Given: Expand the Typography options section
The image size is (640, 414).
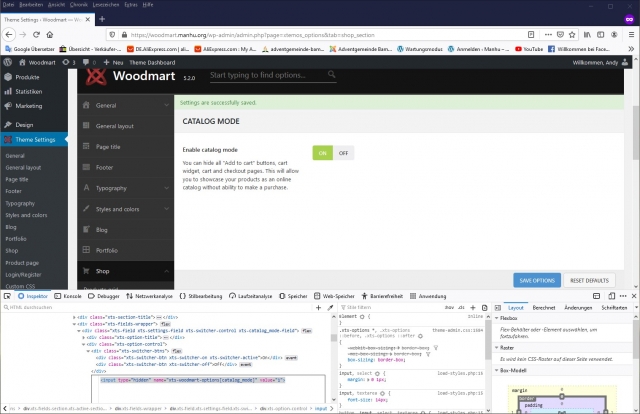Looking at the screenshot, I should coord(125,188).
